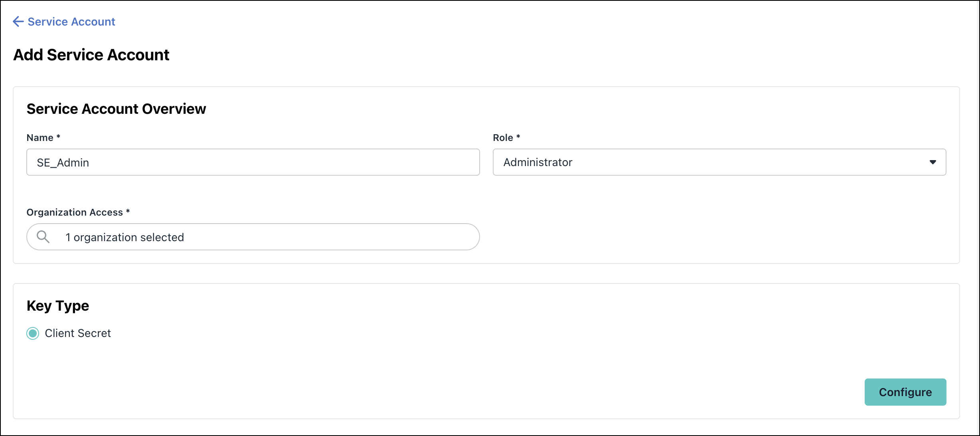980x436 pixels.
Task: Click the Organization Access * label
Action: pyautogui.click(x=78, y=212)
